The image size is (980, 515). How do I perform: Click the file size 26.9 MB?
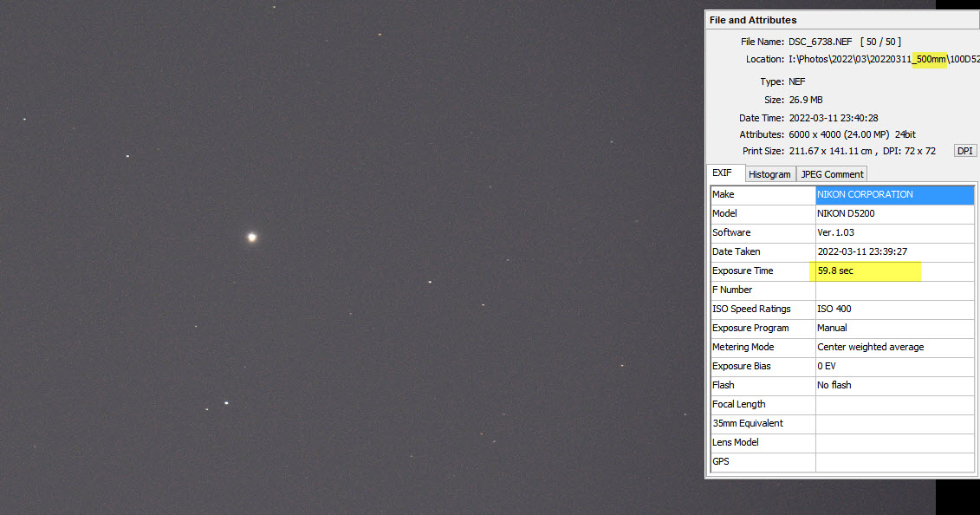806,100
